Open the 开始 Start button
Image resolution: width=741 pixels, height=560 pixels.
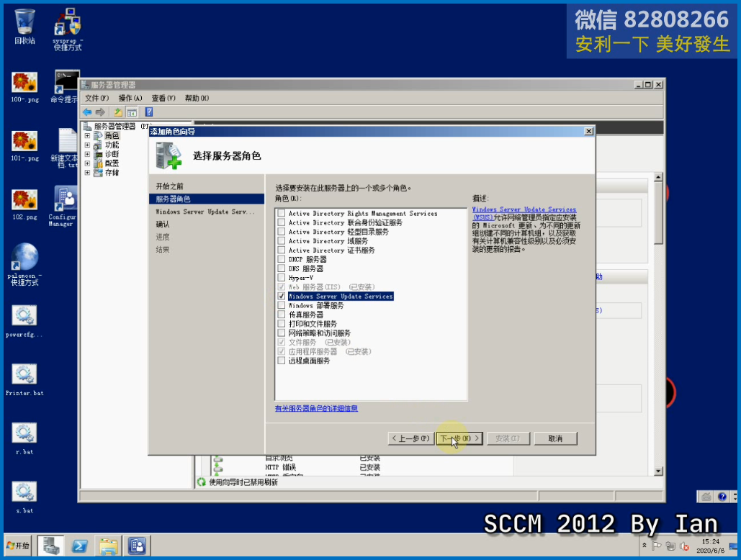18,546
